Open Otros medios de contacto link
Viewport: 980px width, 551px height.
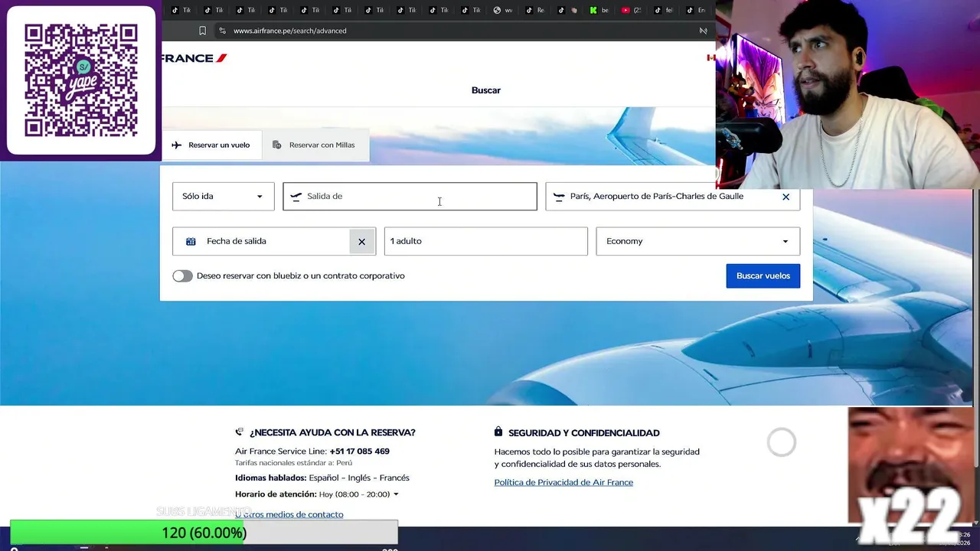[x=289, y=514]
